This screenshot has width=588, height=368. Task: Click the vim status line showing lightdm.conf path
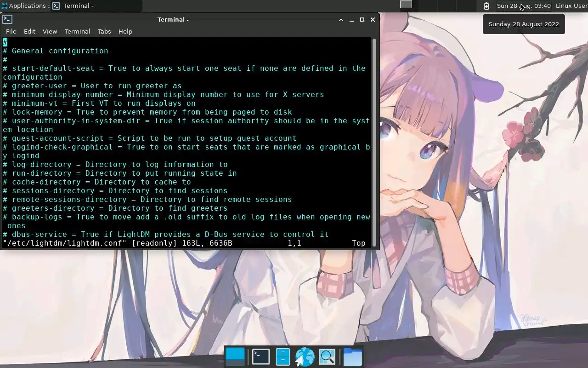coord(184,243)
